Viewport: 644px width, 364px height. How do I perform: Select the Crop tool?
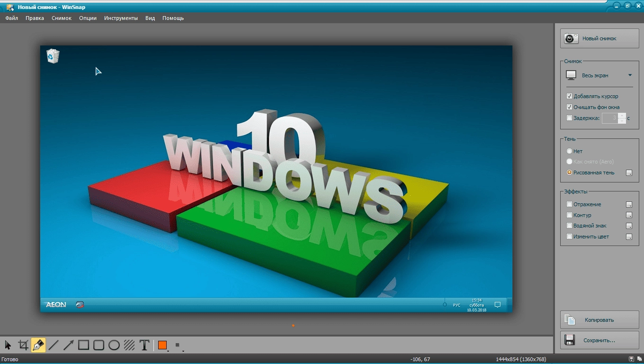click(x=23, y=345)
